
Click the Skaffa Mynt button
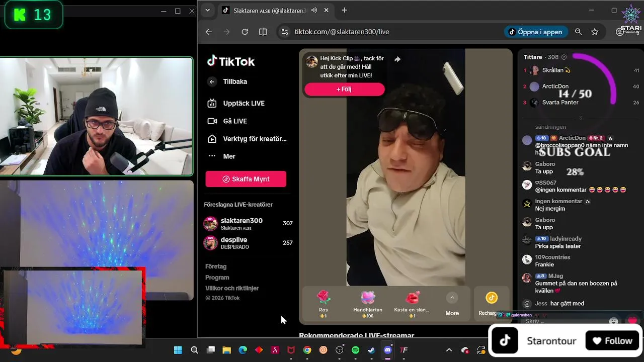coord(246,179)
